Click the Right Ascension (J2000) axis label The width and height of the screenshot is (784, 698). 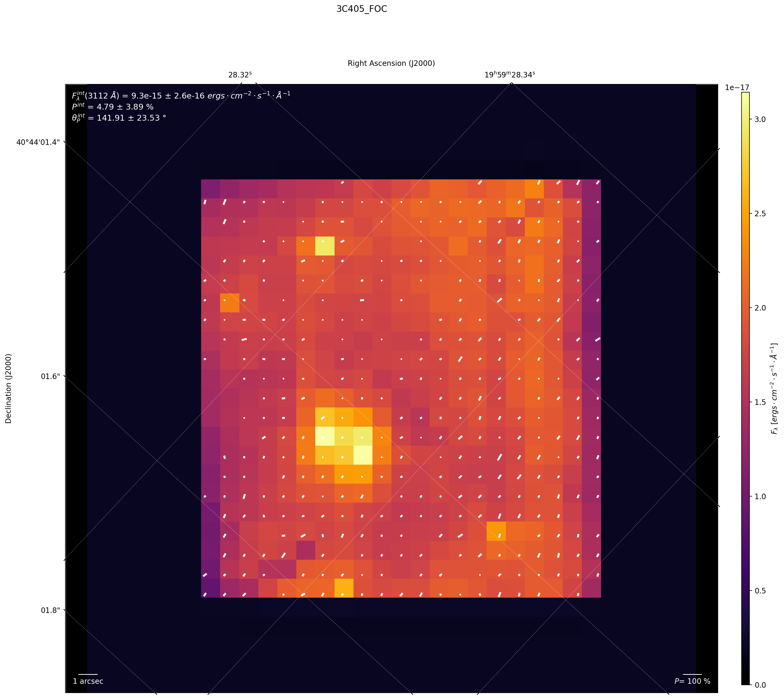[x=391, y=63]
